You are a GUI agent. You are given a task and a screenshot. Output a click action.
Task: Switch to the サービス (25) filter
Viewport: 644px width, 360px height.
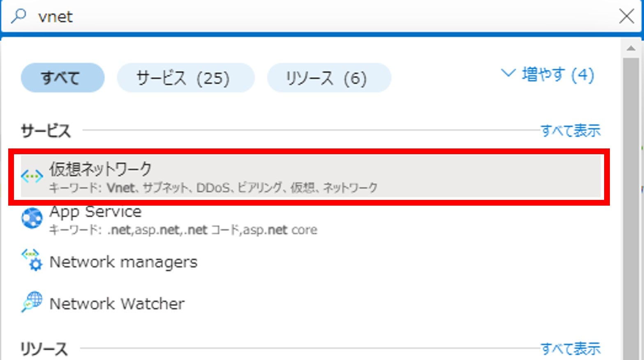185,78
